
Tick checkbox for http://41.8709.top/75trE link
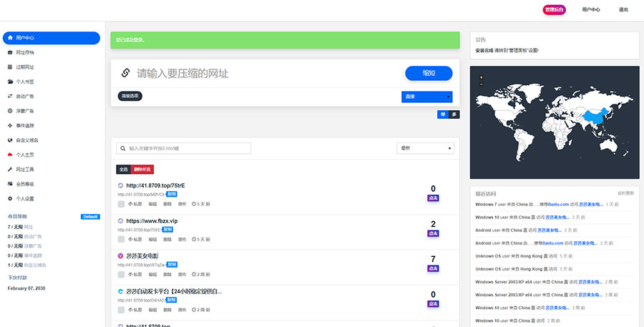[x=121, y=204]
